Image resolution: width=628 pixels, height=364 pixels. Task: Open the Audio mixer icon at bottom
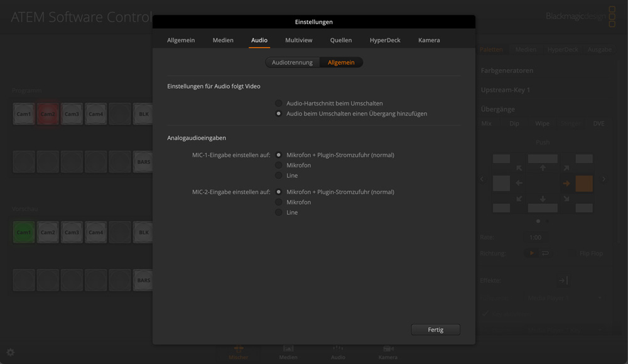pos(338,352)
